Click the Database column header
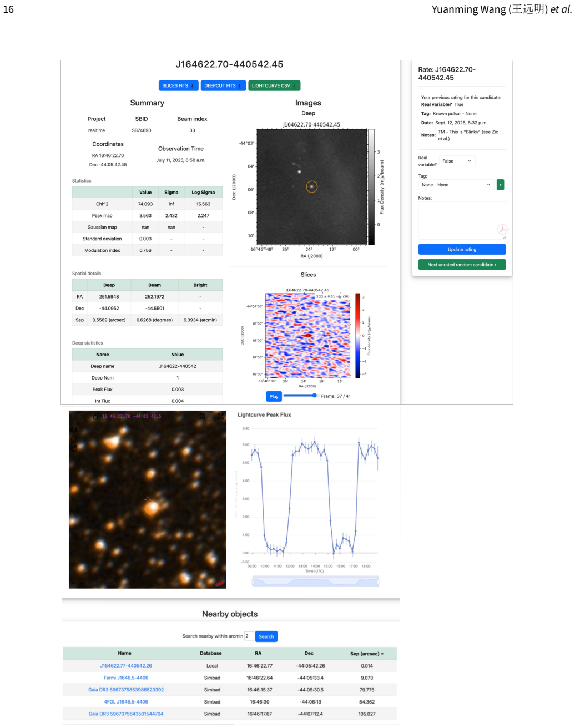Screen dimensions: 575x728 [x=211, y=653]
